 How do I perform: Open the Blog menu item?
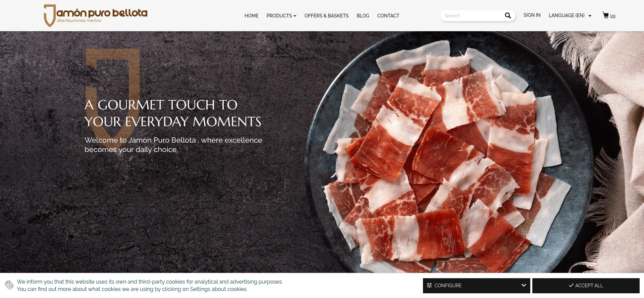(363, 16)
